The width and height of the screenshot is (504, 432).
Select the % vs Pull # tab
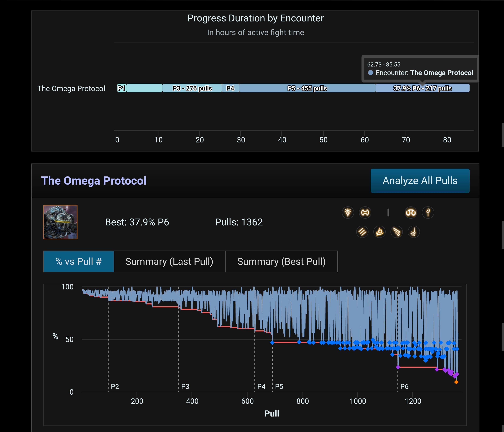tap(79, 261)
